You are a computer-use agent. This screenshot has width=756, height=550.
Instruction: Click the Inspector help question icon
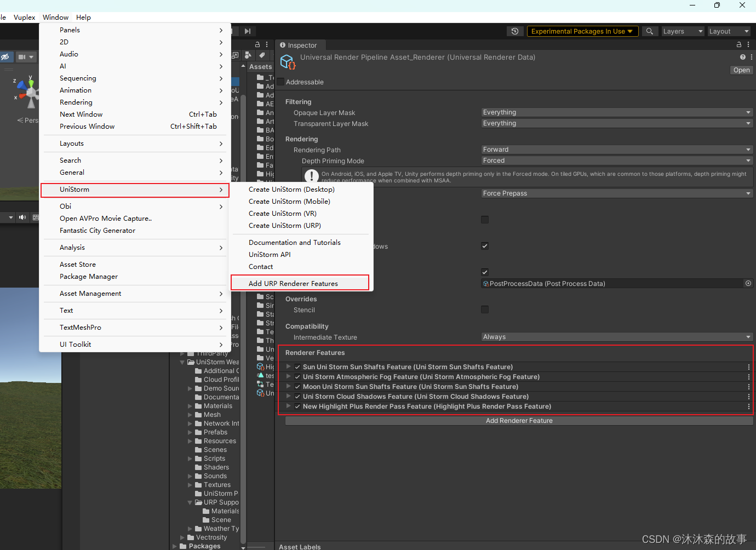point(742,57)
